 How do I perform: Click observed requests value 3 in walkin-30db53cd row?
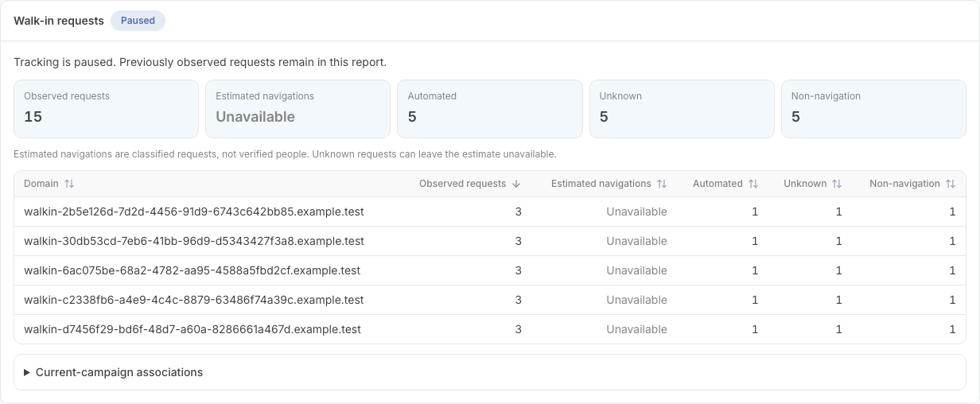click(519, 241)
